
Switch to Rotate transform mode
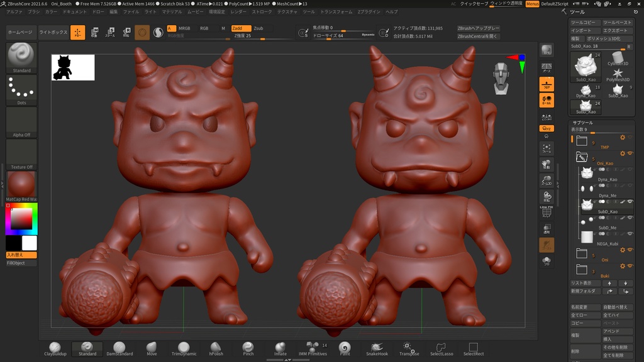(126, 33)
